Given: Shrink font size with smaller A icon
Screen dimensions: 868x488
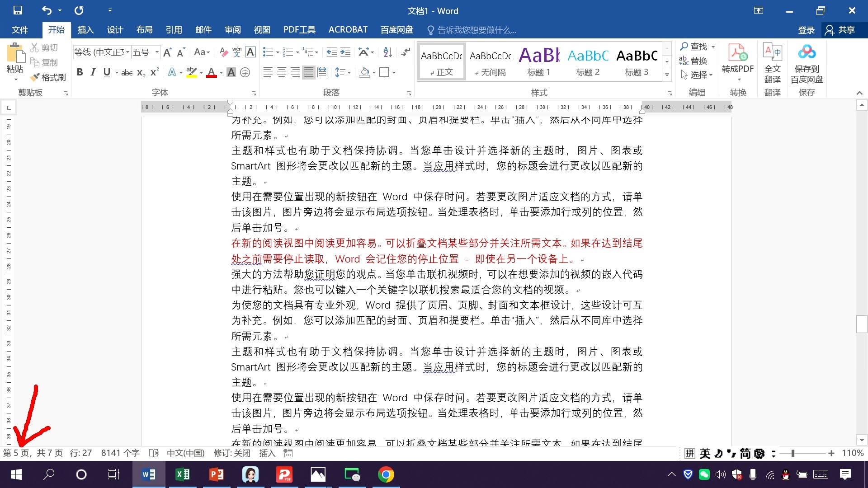Looking at the screenshot, I should point(181,52).
